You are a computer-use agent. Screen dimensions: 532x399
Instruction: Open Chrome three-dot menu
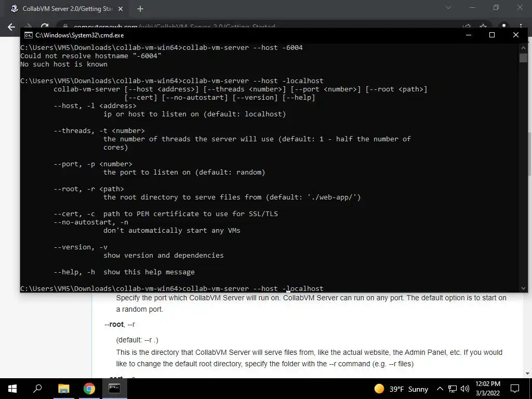[x=521, y=26]
